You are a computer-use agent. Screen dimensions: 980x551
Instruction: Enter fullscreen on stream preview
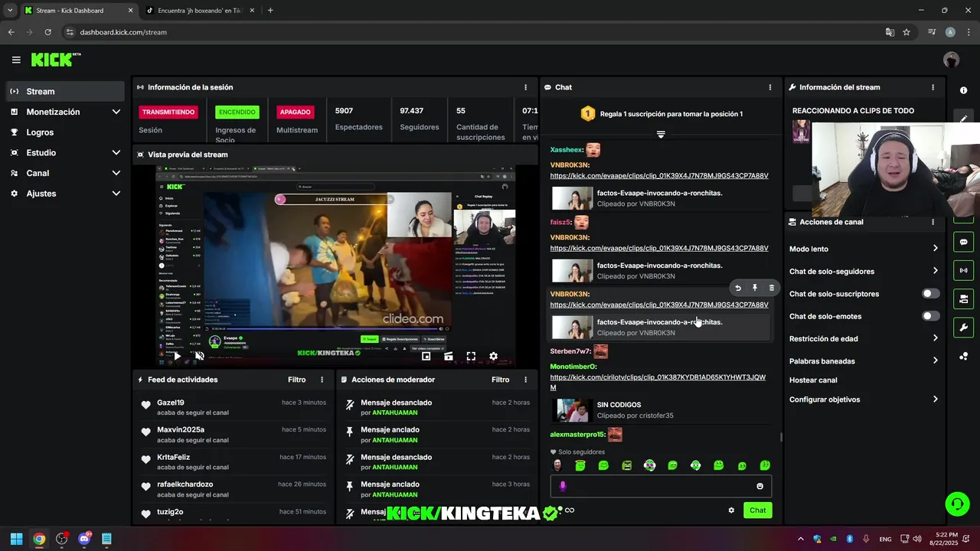click(x=471, y=356)
